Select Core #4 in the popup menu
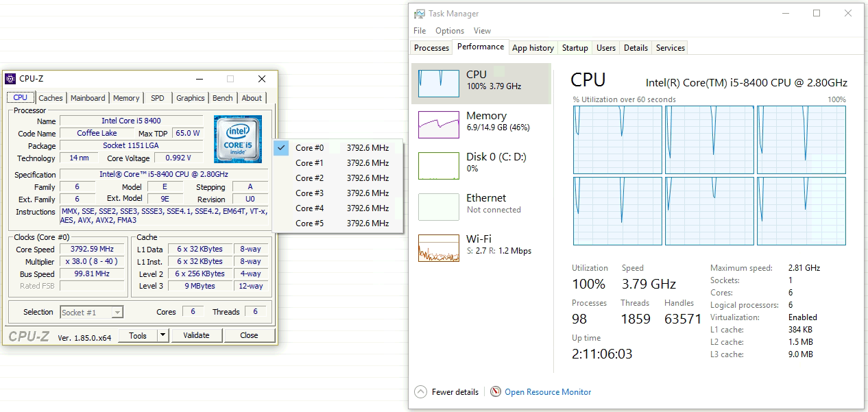Viewport: 868px width, 412px height. [x=338, y=208]
